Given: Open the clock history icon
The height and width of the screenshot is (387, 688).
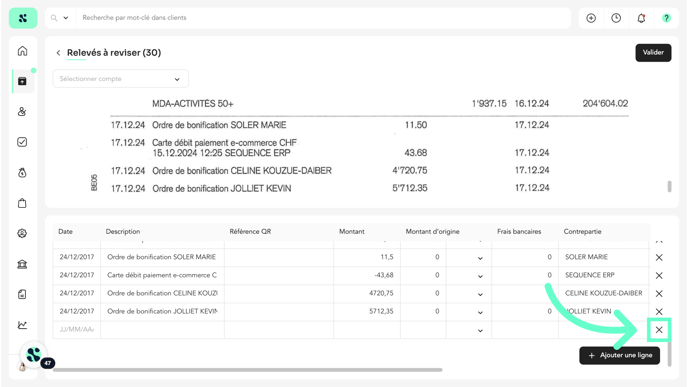Looking at the screenshot, I should click(616, 18).
